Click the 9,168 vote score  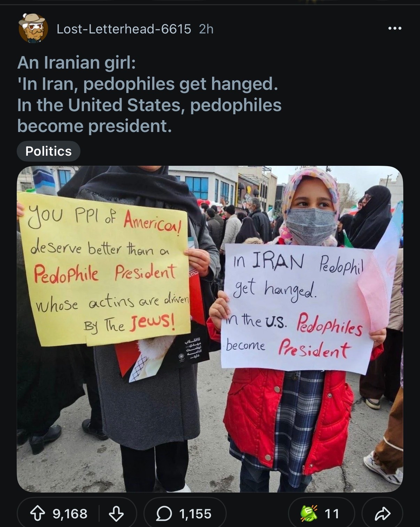tap(70, 514)
